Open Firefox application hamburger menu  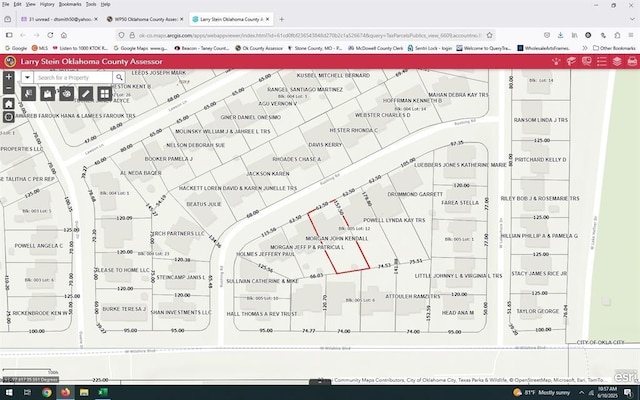tap(631, 35)
